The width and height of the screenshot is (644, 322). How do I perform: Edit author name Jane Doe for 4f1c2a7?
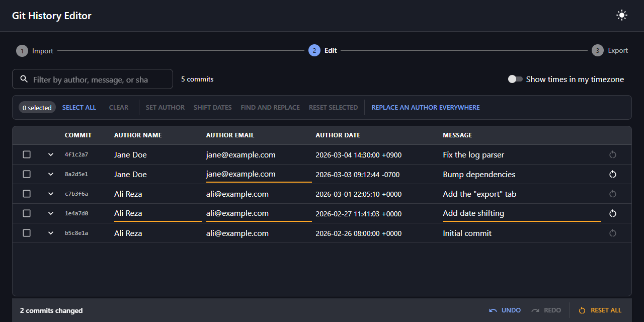tap(157, 154)
